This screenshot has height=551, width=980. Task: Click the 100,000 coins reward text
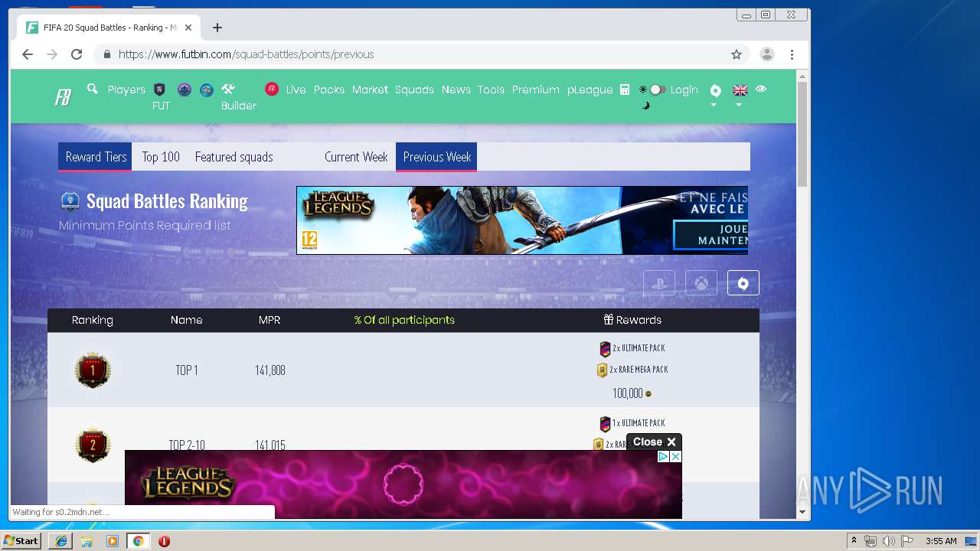click(x=627, y=393)
